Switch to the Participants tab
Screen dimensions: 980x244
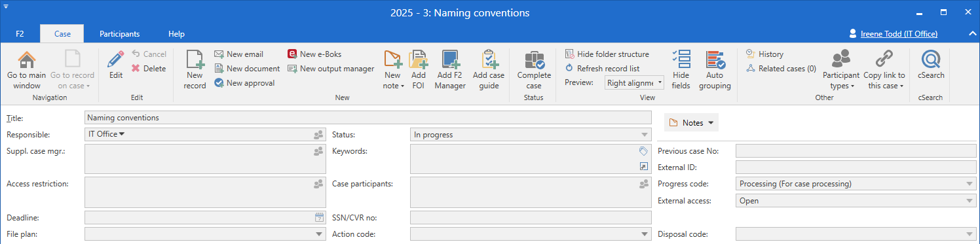(x=119, y=34)
